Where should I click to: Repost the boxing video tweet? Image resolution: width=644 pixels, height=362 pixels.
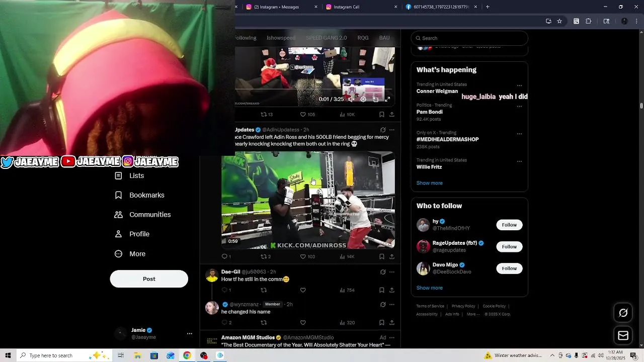[266, 256]
